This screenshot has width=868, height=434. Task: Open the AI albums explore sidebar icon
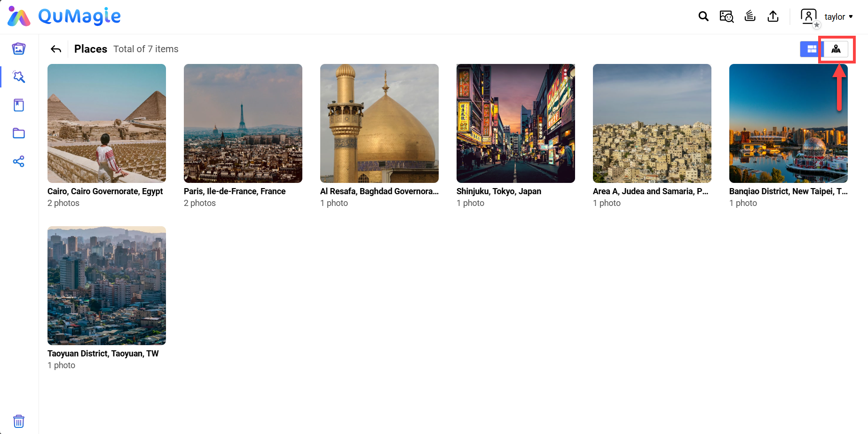click(x=19, y=77)
